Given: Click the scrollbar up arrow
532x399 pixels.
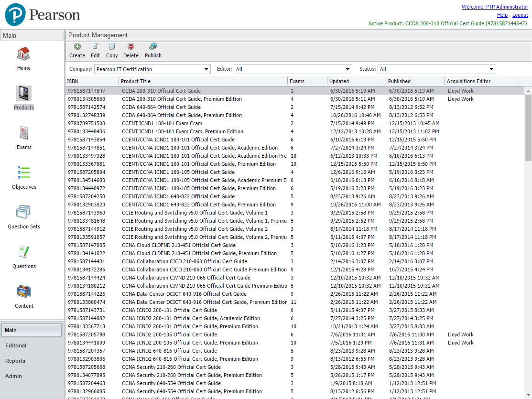Looking at the screenshot, I should (x=528, y=91).
